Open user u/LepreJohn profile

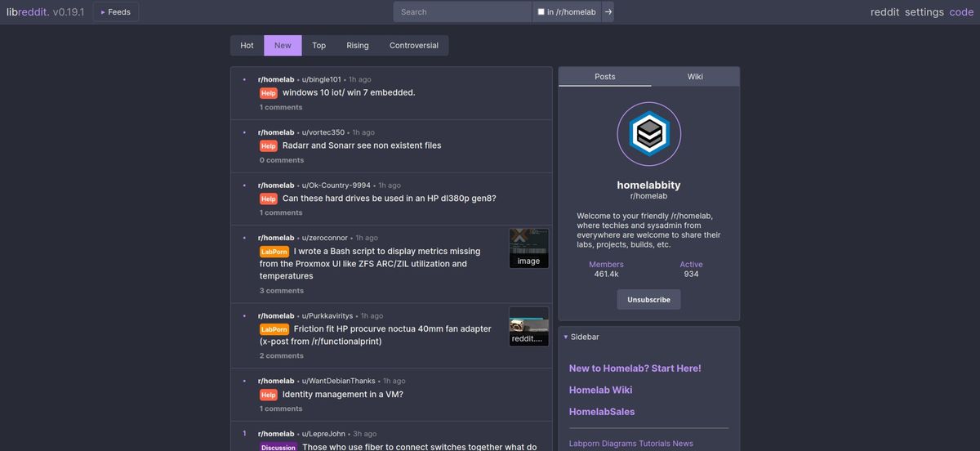tap(323, 434)
